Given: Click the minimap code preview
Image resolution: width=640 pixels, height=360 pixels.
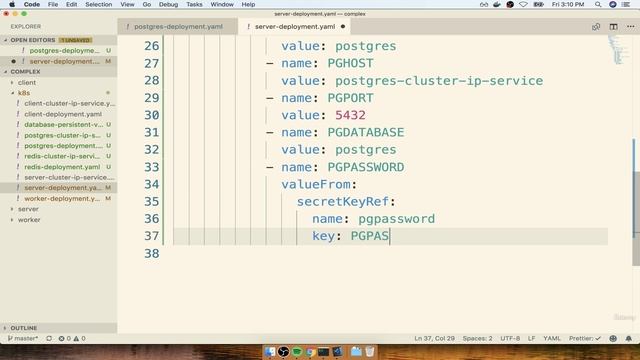Looking at the screenshot, I should click(x=617, y=50).
